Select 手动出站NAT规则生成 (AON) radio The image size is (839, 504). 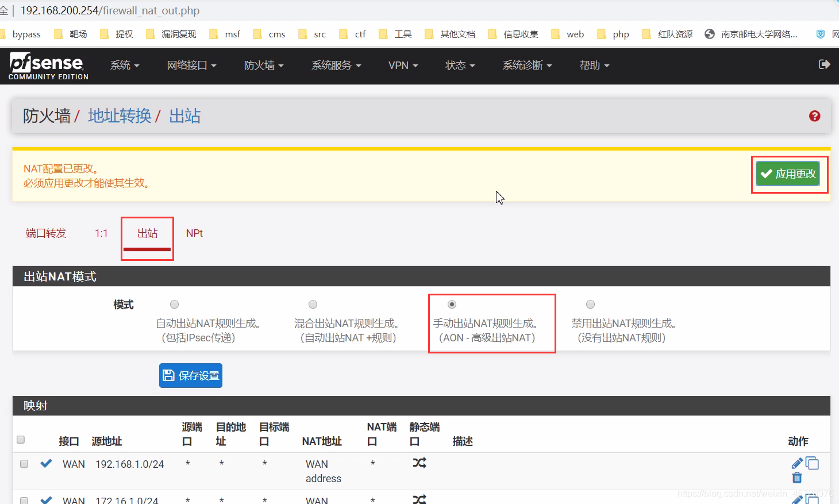click(x=452, y=304)
